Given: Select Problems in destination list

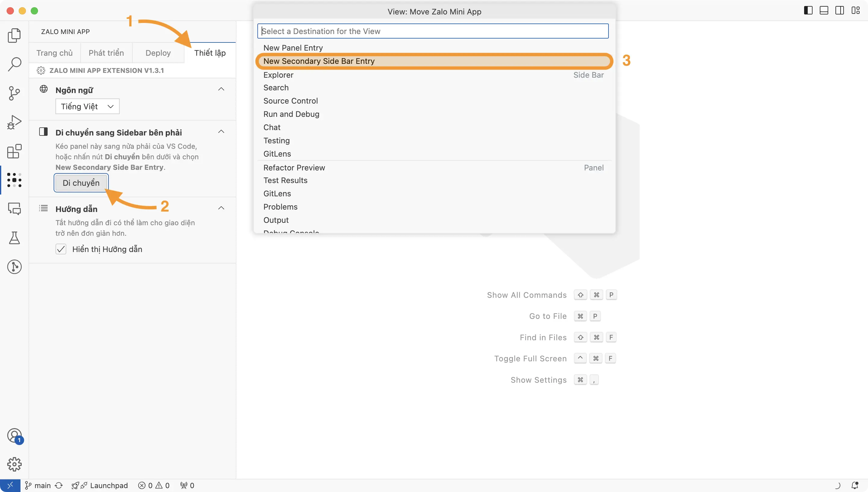Looking at the screenshot, I should coord(434,207).
